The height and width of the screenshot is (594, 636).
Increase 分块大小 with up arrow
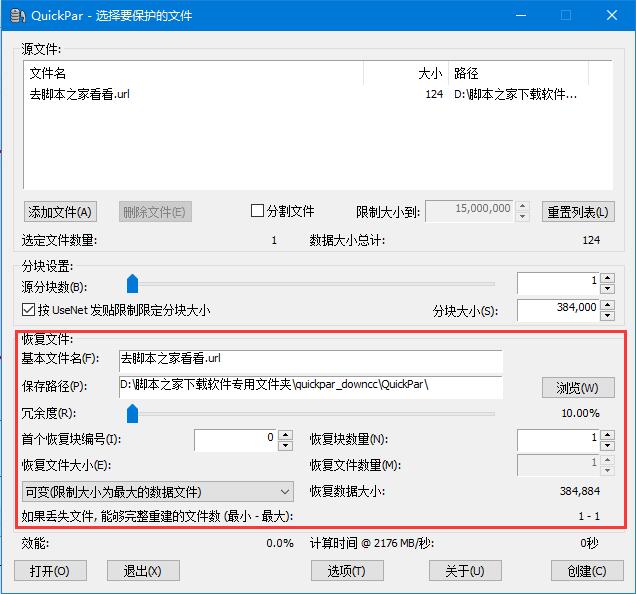(x=608, y=305)
